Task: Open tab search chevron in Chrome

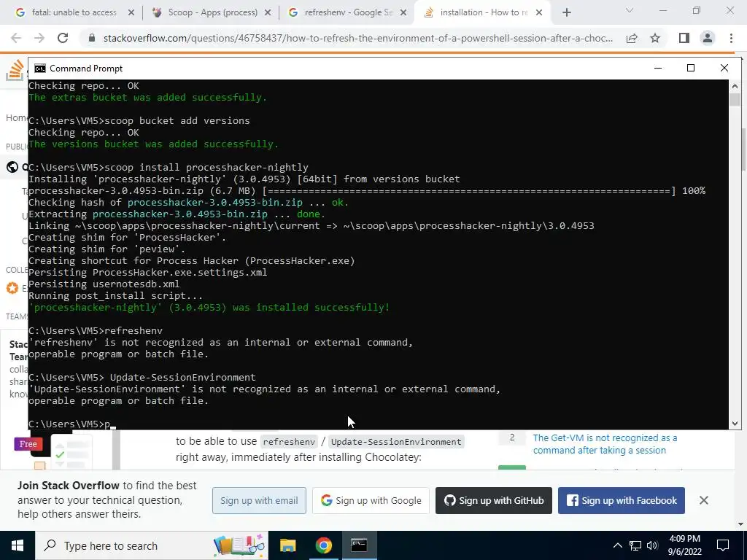Action: 630,10
